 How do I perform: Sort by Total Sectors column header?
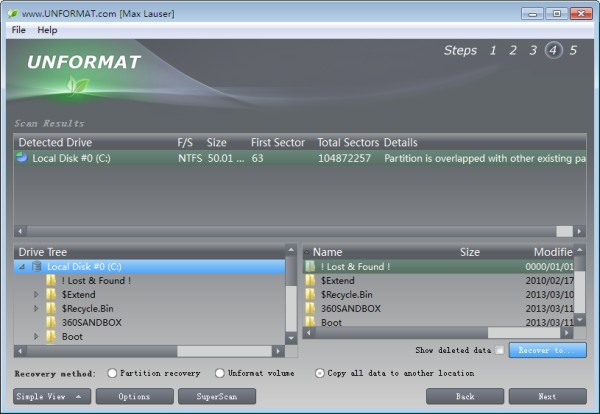(348, 142)
